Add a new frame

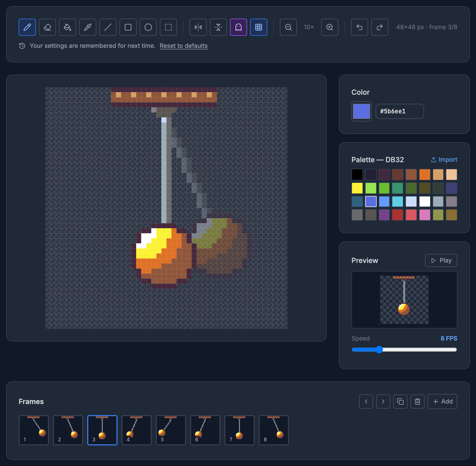(x=442, y=402)
